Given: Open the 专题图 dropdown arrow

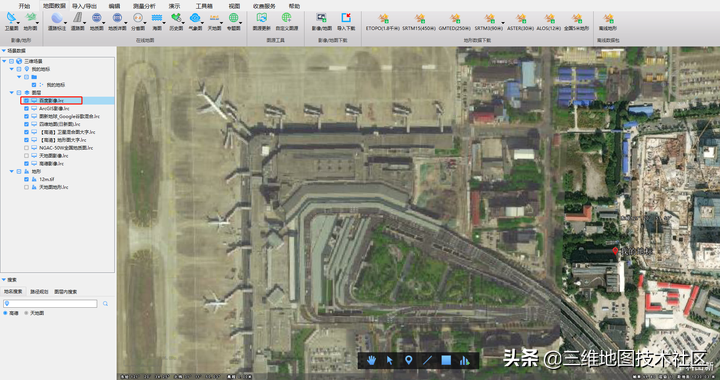Looking at the screenshot, I should tap(241, 23).
